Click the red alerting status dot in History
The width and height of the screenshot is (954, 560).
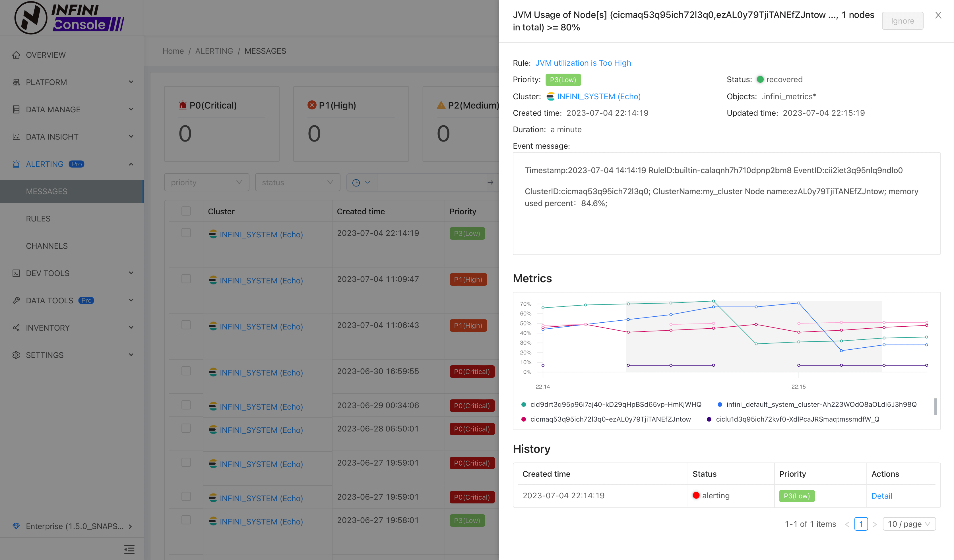(696, 495)
